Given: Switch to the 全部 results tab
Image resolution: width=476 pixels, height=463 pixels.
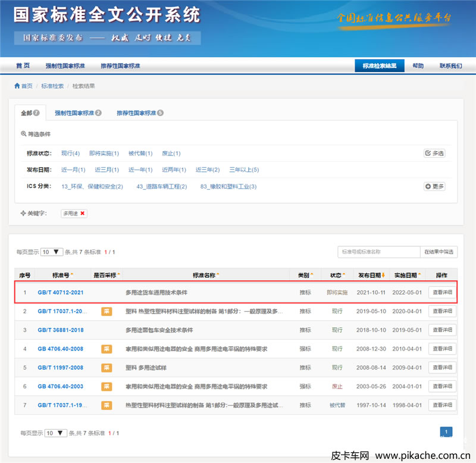Looking at the screenshot, I should (30, 113).
